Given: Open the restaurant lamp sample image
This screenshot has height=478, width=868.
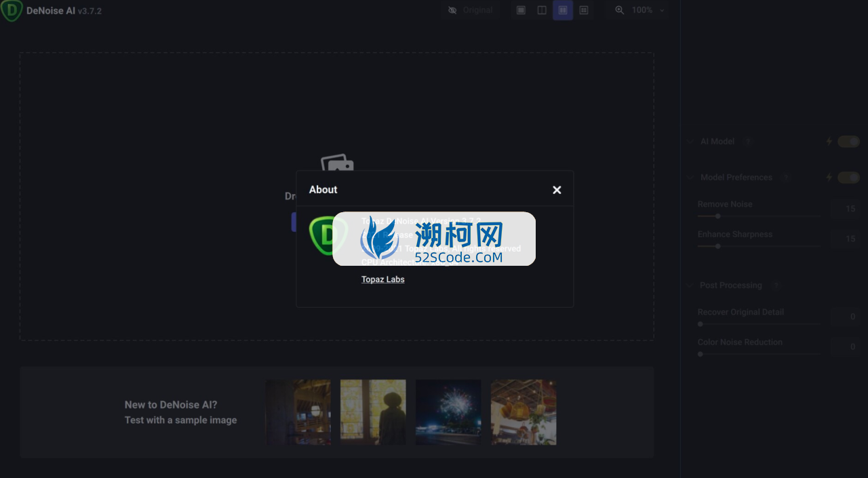Looking at the screenshot, I should coord(524,412).
